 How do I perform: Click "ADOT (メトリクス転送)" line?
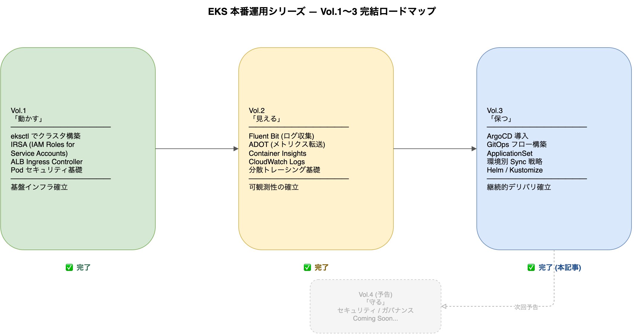coord(287,144)
